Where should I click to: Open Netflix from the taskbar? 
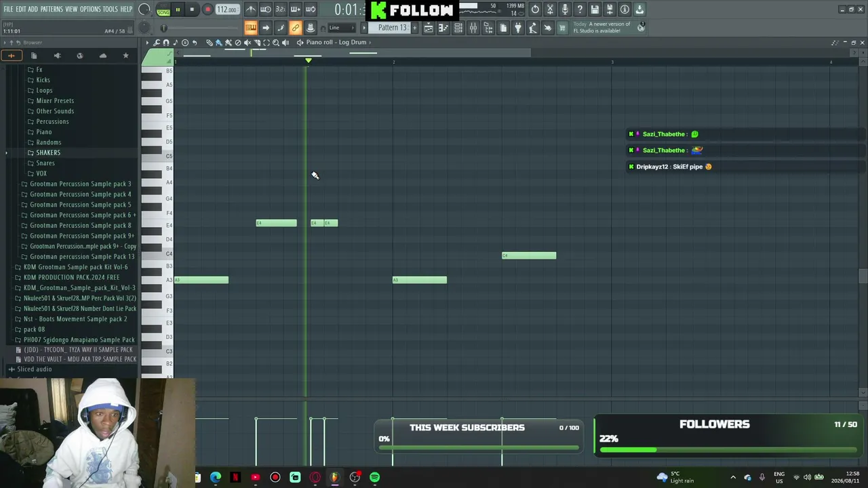[235, 478]
